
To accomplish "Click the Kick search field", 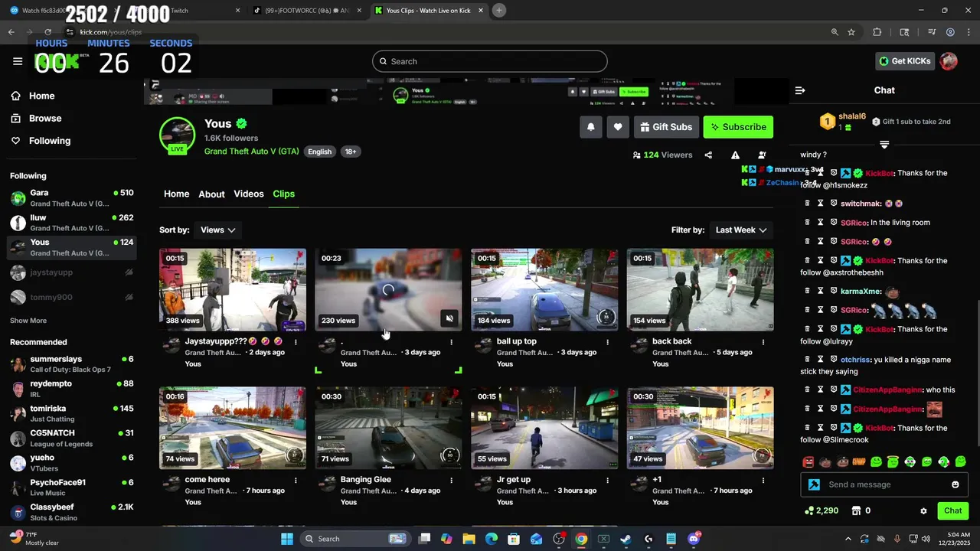I will pos(490,61).
